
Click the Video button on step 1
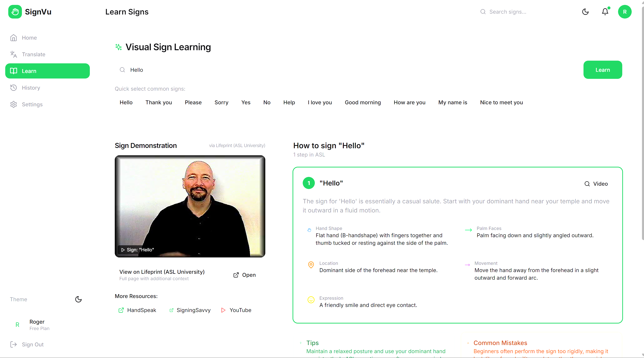tap(596, 184)
